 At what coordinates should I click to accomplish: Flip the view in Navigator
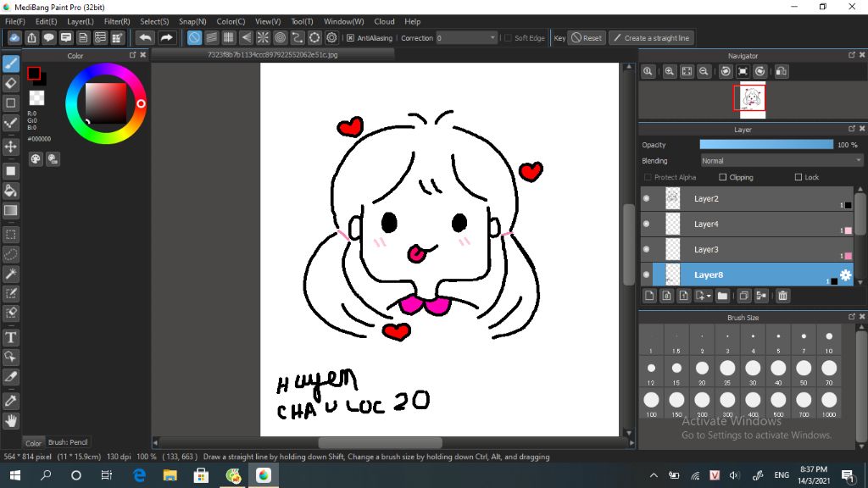(x=782, y=71)
